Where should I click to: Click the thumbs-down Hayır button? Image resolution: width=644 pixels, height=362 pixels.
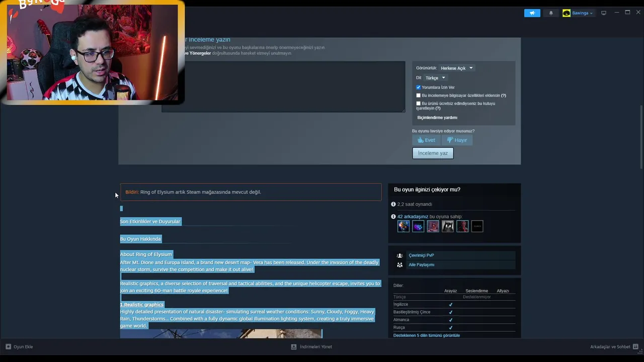coord(457,140)
